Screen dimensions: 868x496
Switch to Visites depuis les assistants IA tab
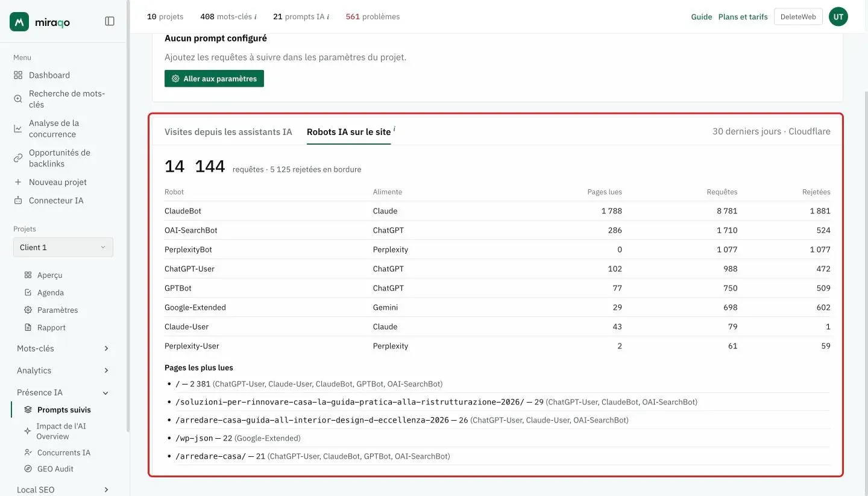coord(228,131)
